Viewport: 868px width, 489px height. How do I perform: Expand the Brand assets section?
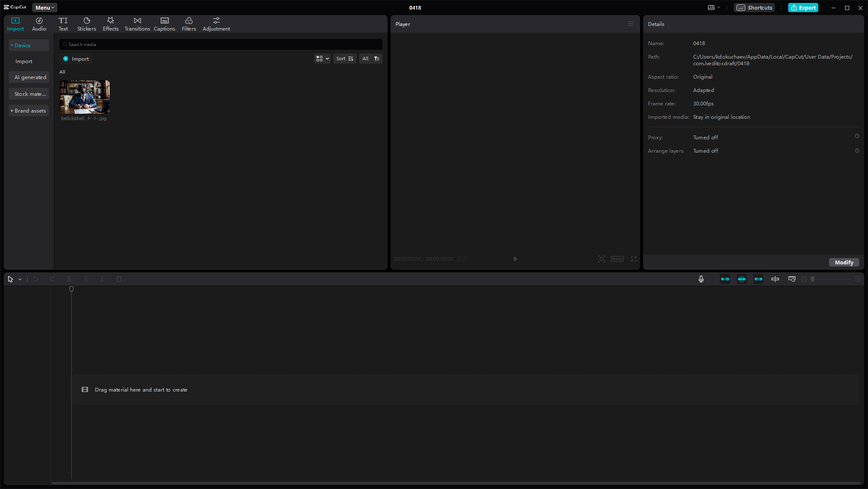coord(28,110)
